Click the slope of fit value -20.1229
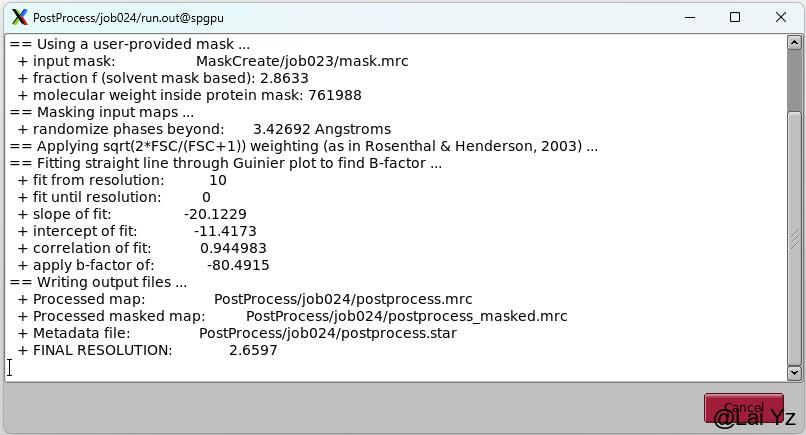This screenshot has width=806, height=435. 215,214
